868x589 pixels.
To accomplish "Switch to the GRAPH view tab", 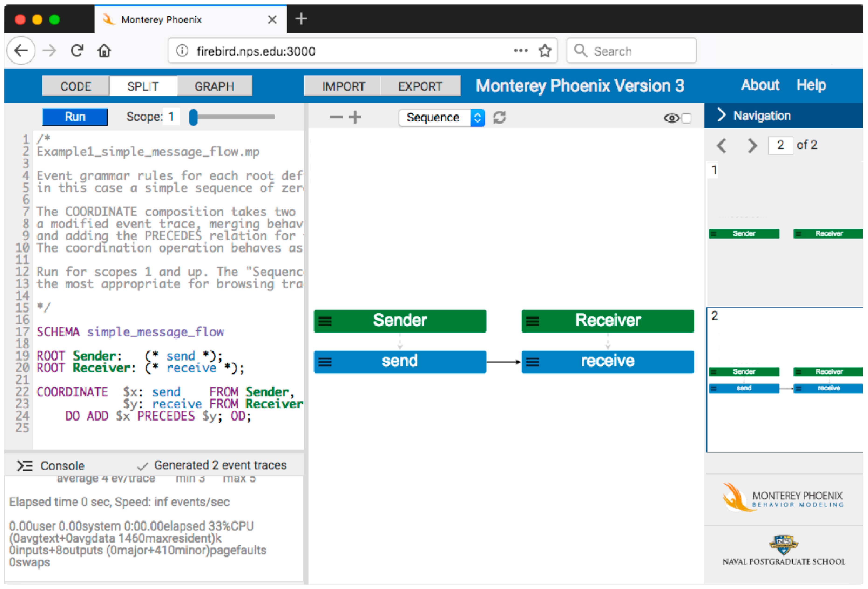I will tap(214, 86).
